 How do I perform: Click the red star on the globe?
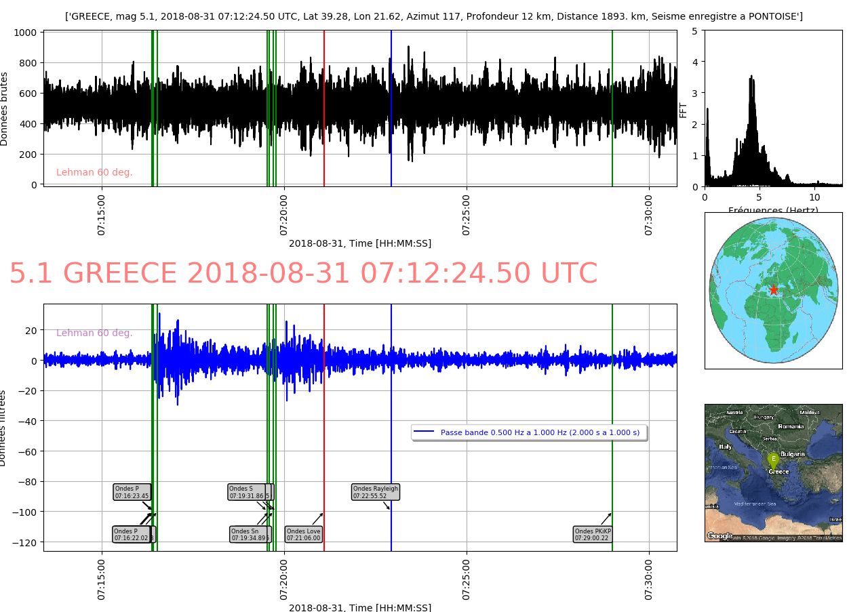click(773, 289)
